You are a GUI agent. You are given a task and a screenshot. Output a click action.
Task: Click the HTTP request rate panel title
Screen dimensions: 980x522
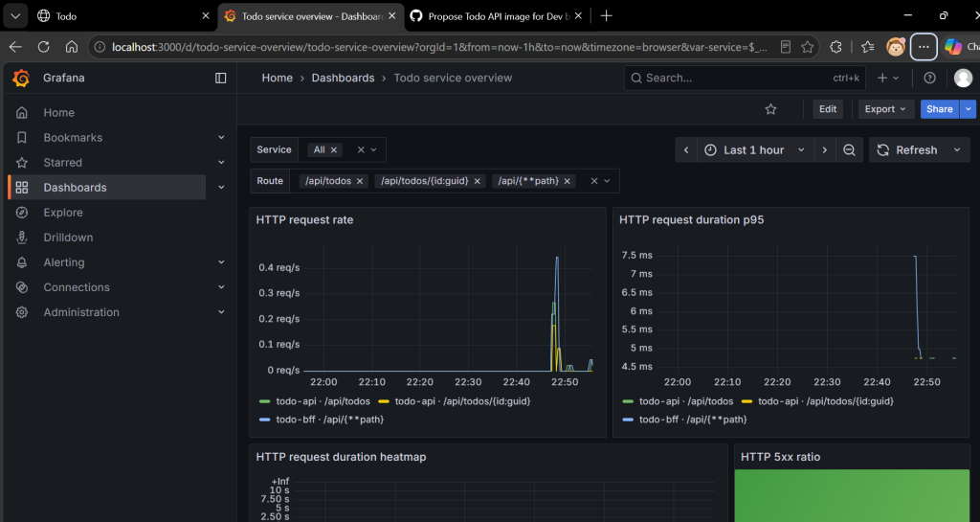304,220
